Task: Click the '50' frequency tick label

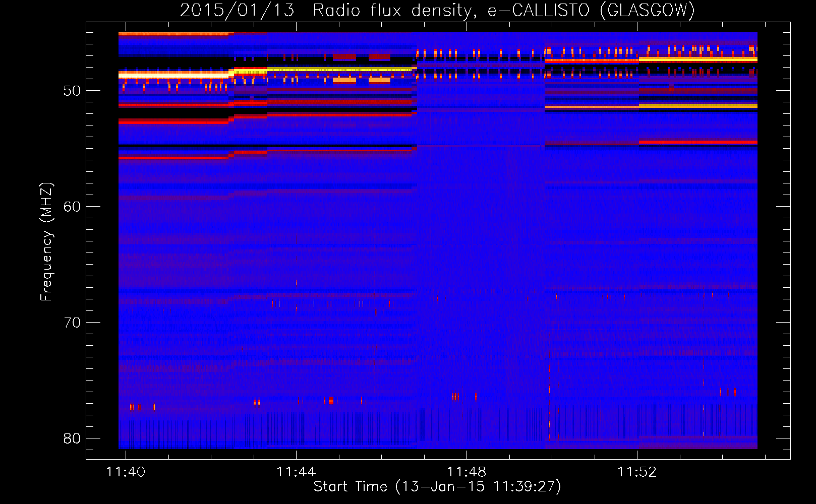Action: coord(72,91)
